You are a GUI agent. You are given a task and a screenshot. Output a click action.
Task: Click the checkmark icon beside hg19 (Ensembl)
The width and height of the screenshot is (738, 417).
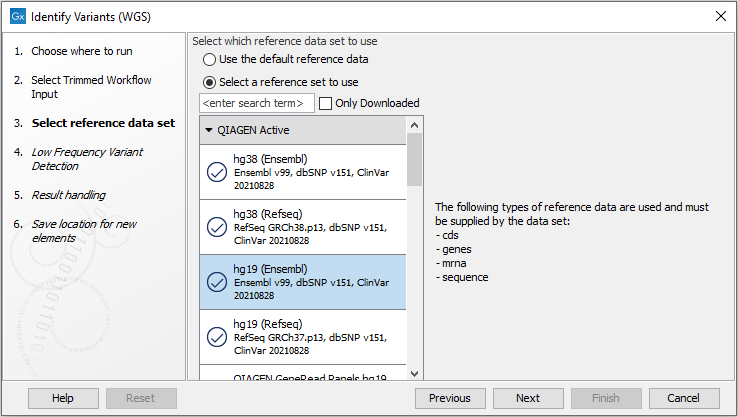coord(217,282)
